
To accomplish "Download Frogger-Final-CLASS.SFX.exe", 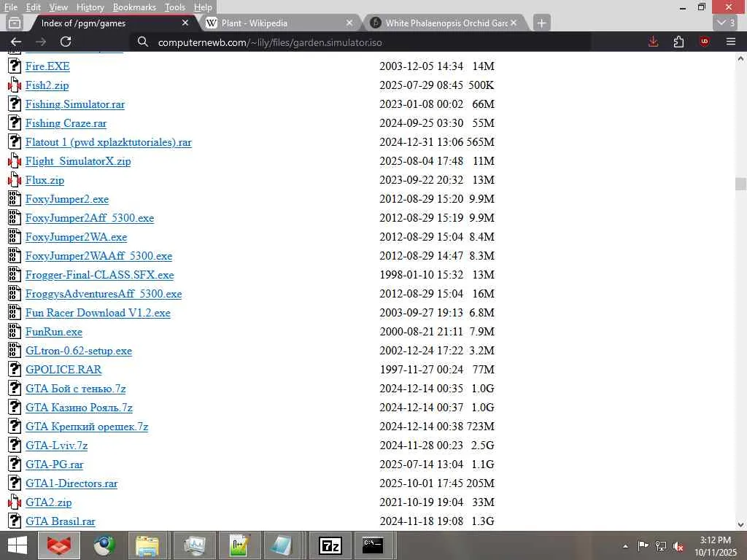I will [x=99, y=275].
